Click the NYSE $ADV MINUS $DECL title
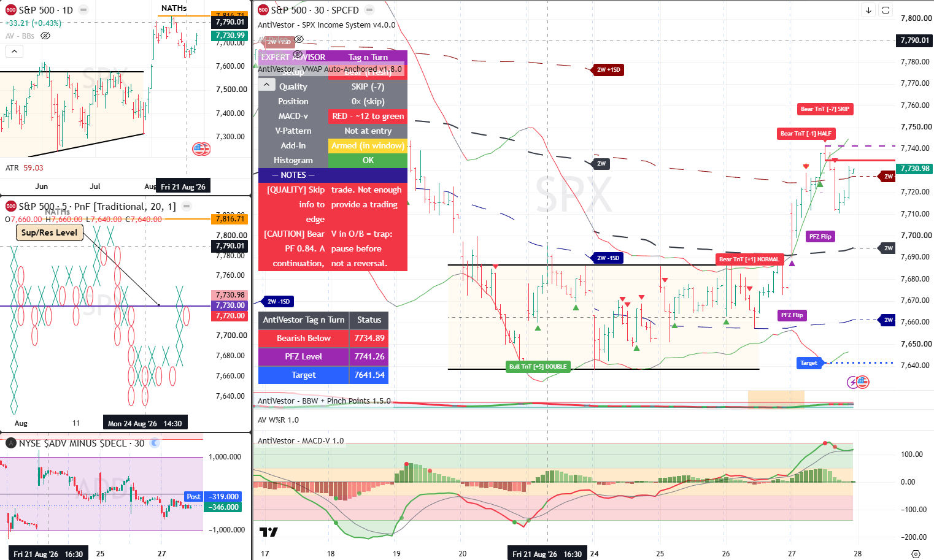The width and height of the screenshot is (934, 560). point(82,443)
